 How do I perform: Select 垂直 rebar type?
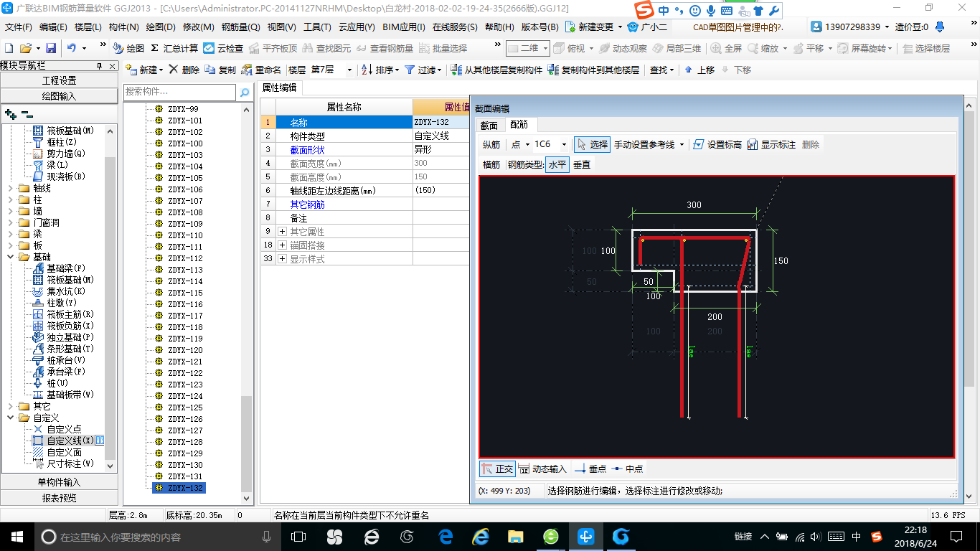(581, 164)
